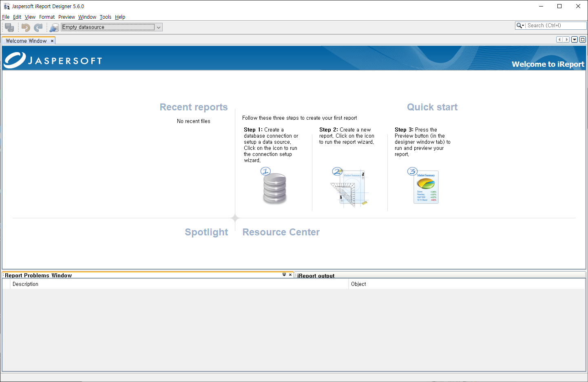This screenshot has height=382, width=588.
Task: Click the Save All toolbar icon
Action: pyautogui.click(x=9, y=27)
